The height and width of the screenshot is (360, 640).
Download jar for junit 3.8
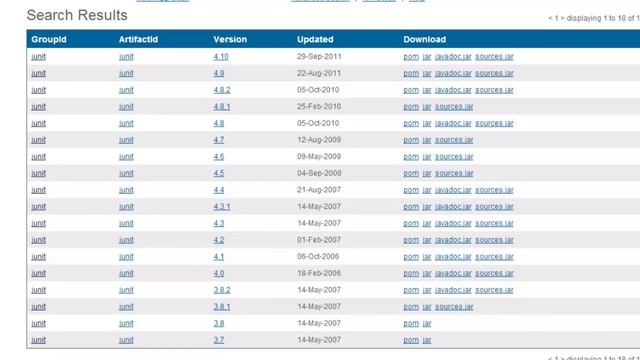(427, 324)
